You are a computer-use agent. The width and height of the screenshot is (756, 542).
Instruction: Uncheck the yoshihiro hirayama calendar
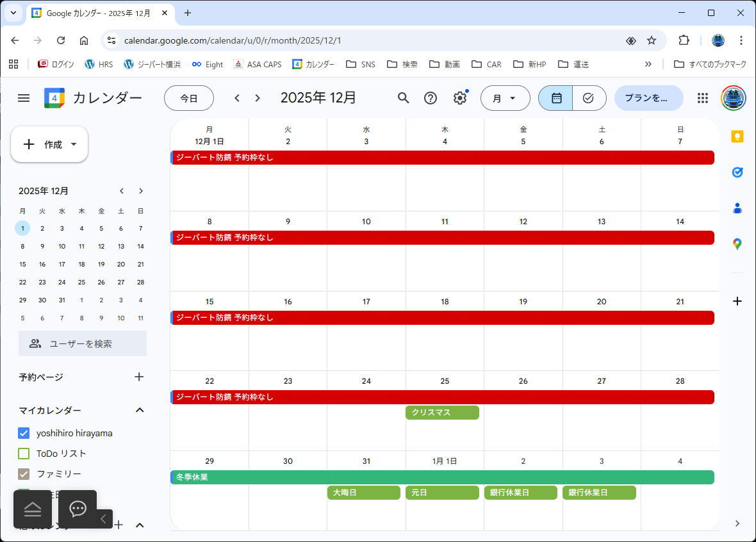pyautogui.click(x=24, y=433)
